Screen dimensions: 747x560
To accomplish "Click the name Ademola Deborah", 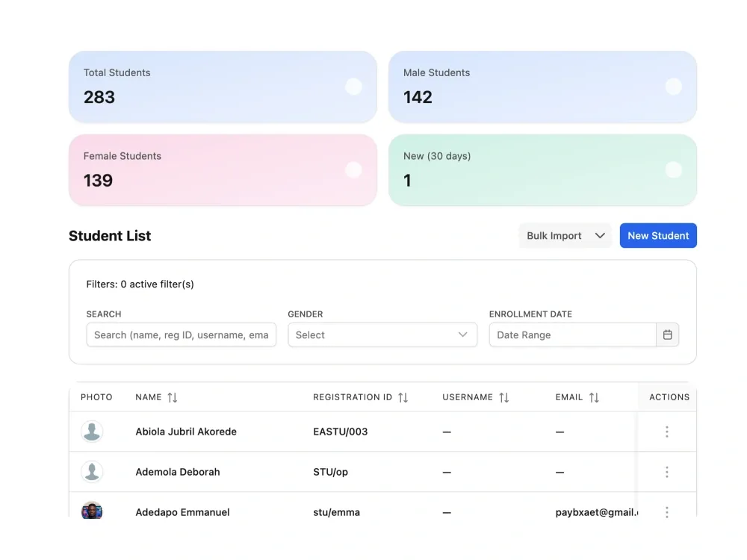I will tap(178, 472).
